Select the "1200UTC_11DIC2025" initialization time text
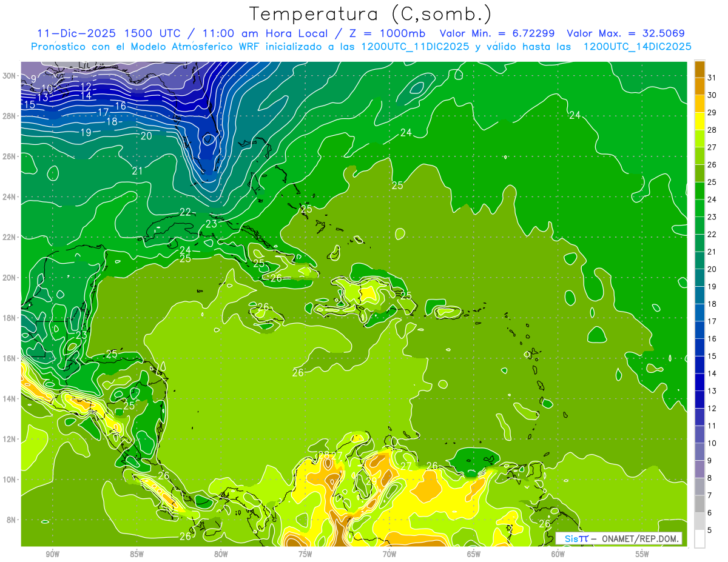 tap(415, 47)
